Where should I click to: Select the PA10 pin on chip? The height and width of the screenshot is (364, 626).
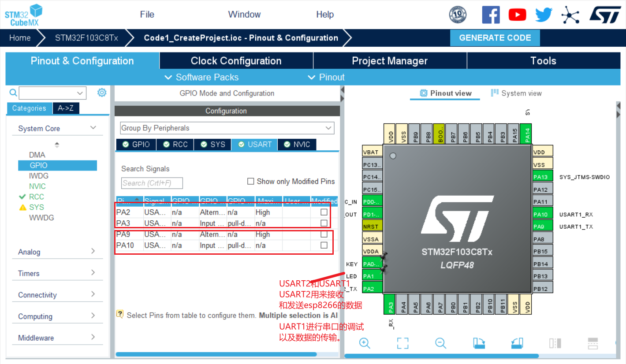click(543, 214)
